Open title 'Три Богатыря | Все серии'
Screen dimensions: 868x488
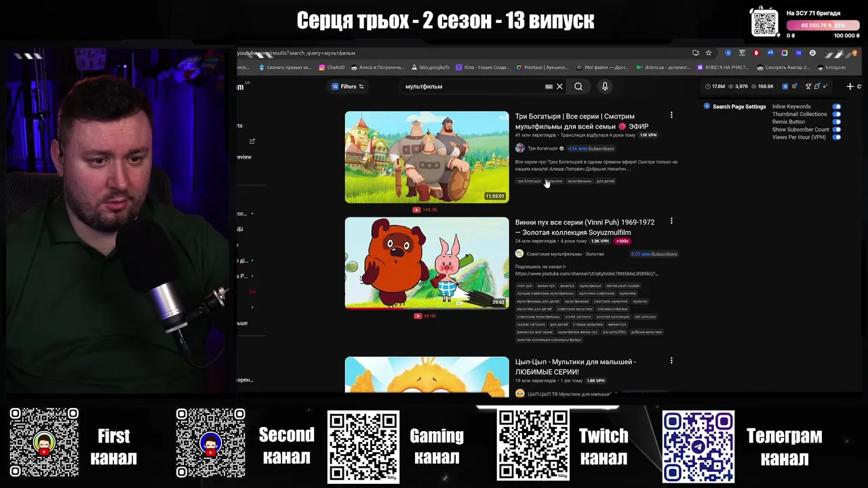(x=581, y=121)
